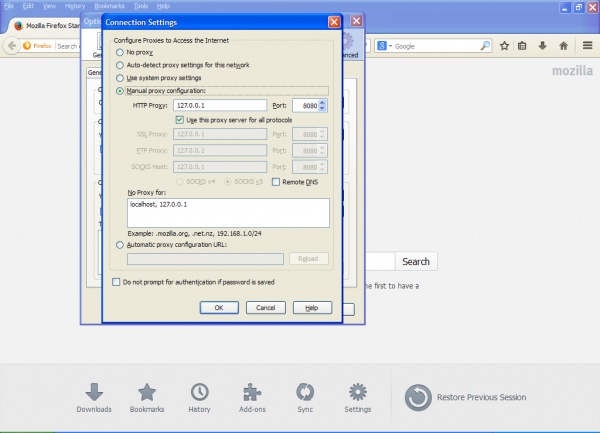The image size is (600, 433).
Task: Enable the Remote DNS checkbox
Action: pos(276,182)
